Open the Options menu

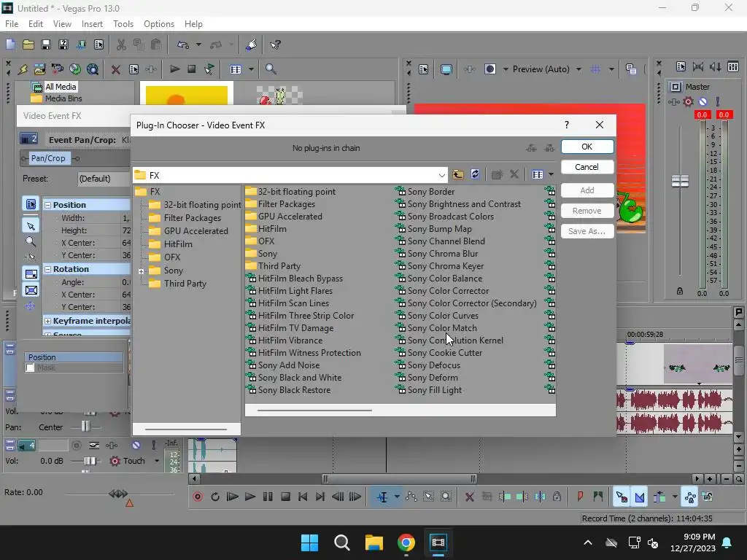coord(158,24)
